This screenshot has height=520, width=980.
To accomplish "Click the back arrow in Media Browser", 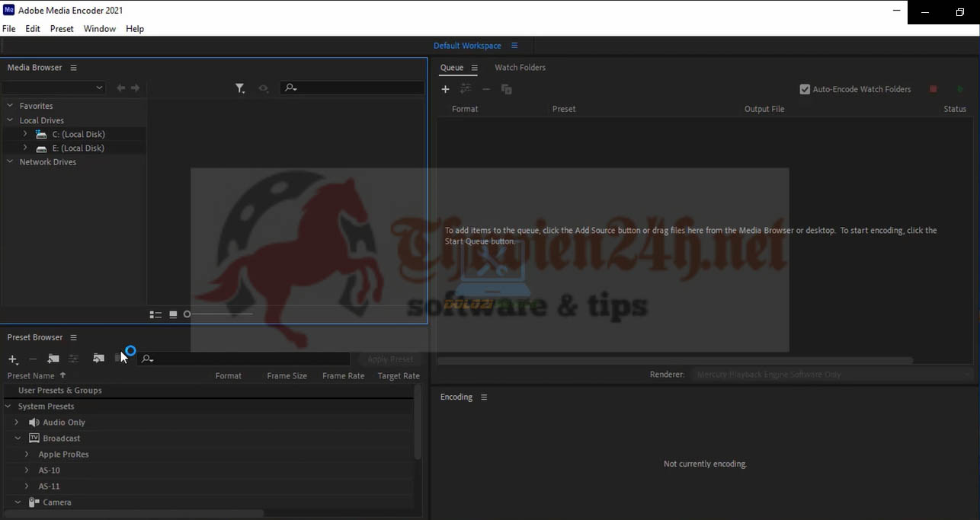I will [x=120, y=88].
